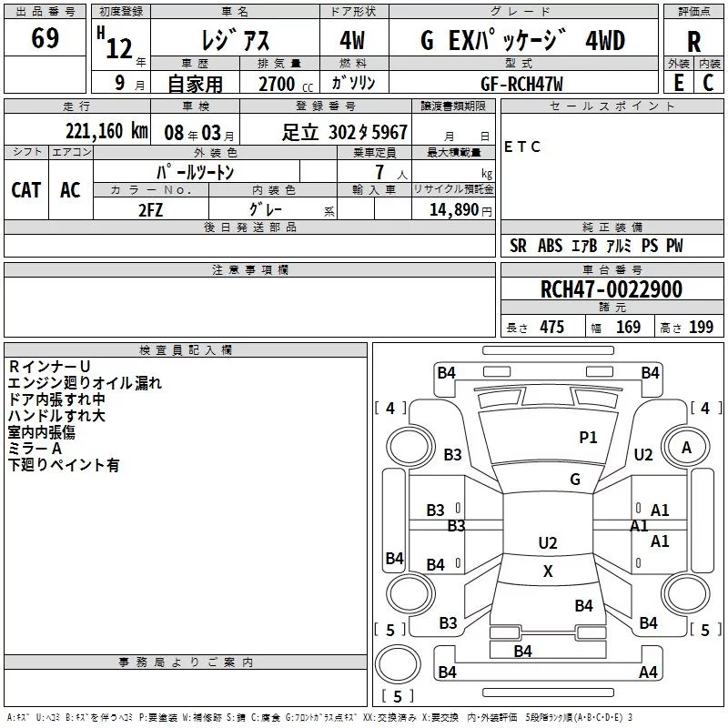The height and width of the screenshot is (728, 728).
Task: Click the seating capacity 7 人
Action: click(391, 172)
